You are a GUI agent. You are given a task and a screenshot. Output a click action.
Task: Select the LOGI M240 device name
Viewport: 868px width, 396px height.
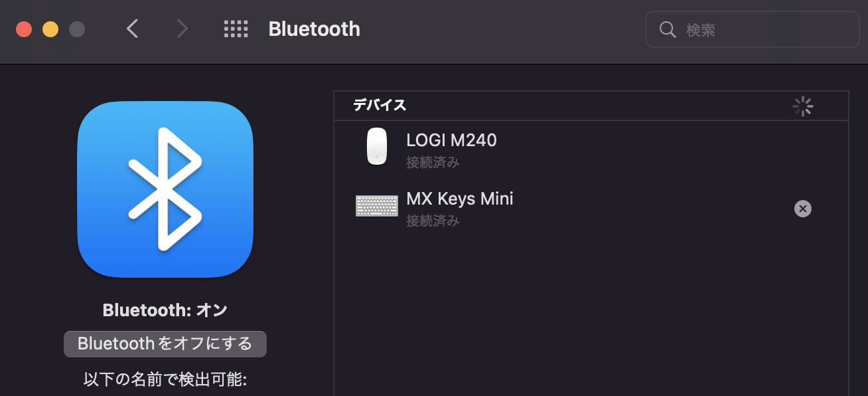pos(451,140)
